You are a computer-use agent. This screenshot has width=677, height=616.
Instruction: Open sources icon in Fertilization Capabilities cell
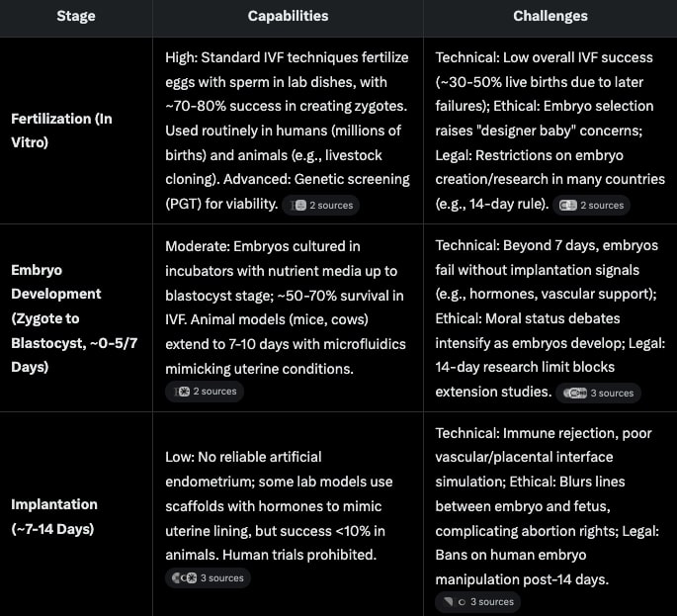[x=298, y=206]
